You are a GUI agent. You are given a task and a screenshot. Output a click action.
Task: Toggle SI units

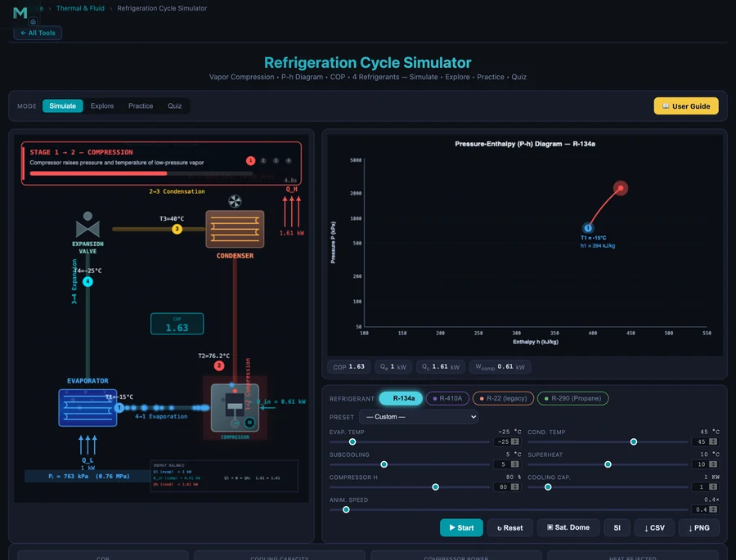point(617,527)
